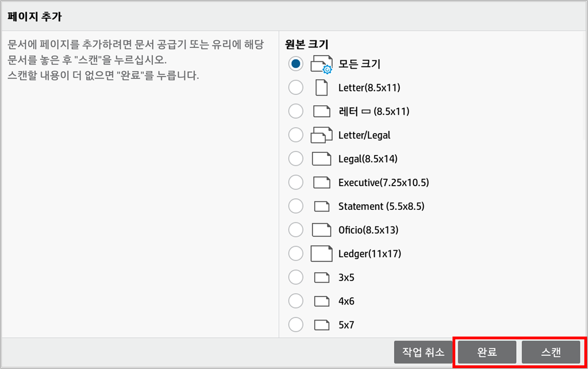Image resolution: width=588 pixels, height=369 pixels.
Task: Click the Letter/Legal text label
Action: [x=364, y=135]
